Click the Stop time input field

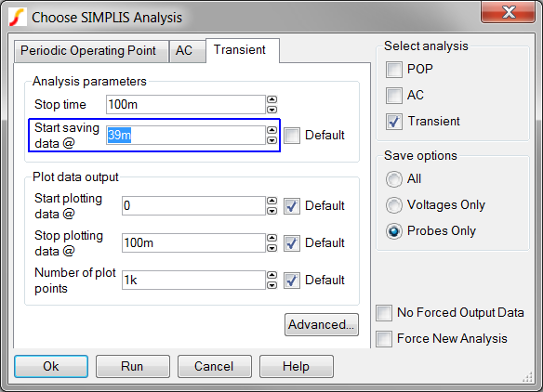click(x=186, y=104)
